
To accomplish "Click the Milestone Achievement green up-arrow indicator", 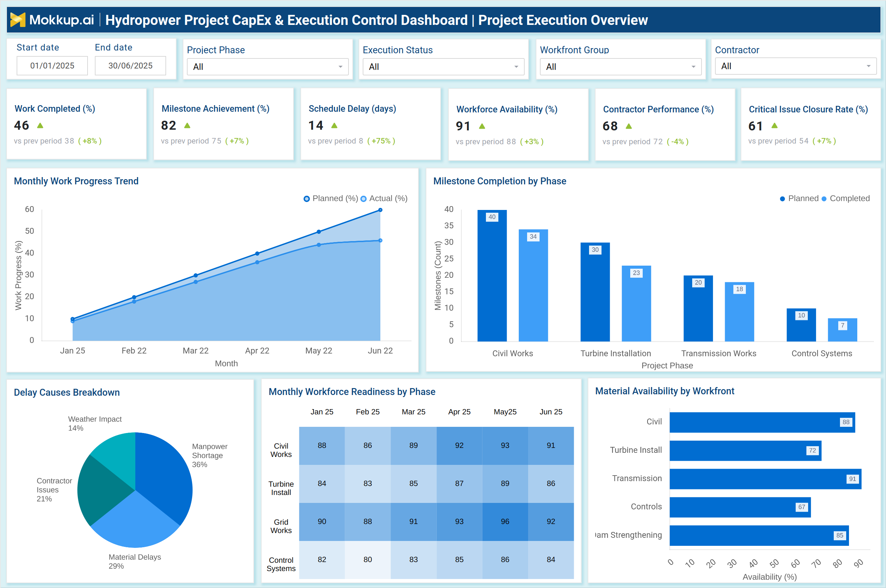I will pos(187,126).
